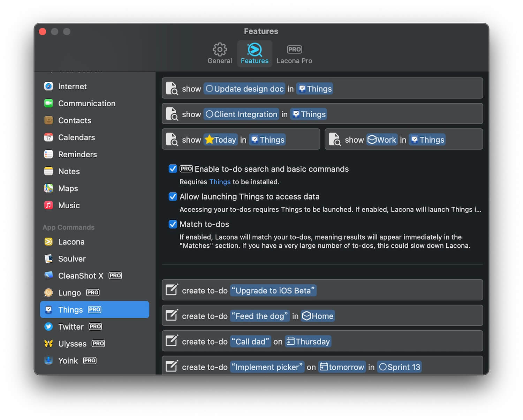The image size is (523, 420).
Task: Click the search document icon beside Client Integration
Action: (x=172, y=114)
